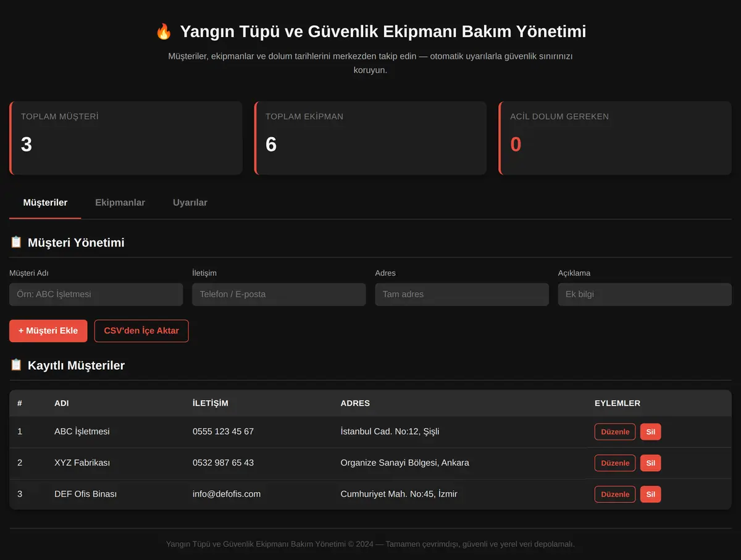Click the clipboard icon beside Kayıtlı Müşteriler

16,365
